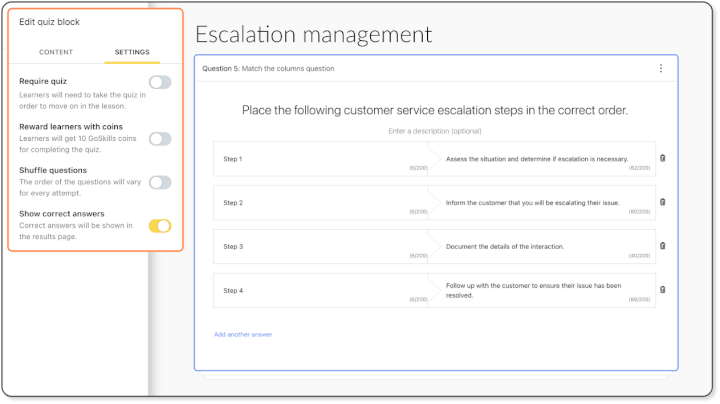The height and width of the screenshot is (404, 720).
Task: Delete the Step 4 answer row
Action: pos(662,290)
